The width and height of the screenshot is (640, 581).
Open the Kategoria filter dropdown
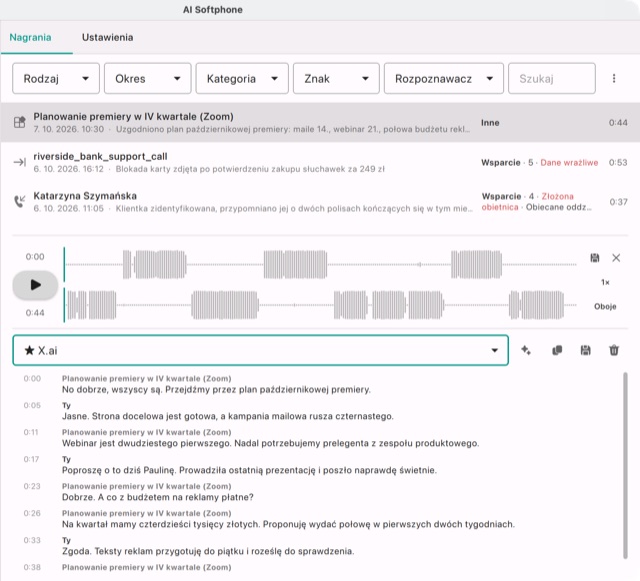pos(242,78)
